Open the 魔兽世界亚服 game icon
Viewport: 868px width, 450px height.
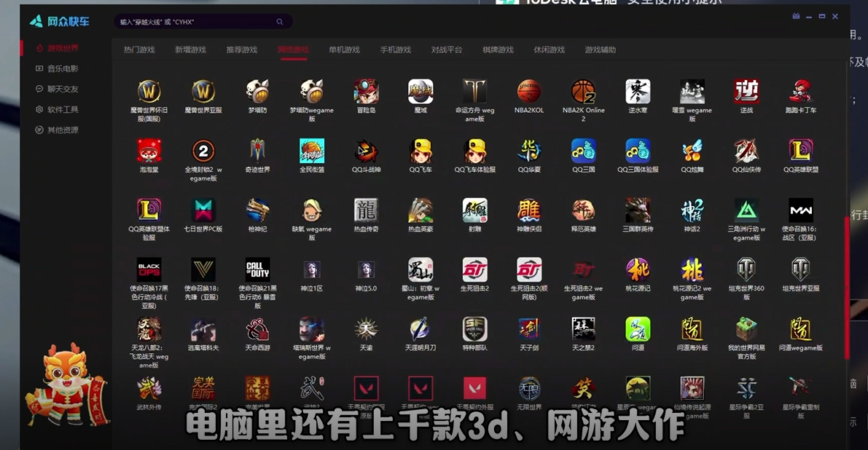pos(203,92)
